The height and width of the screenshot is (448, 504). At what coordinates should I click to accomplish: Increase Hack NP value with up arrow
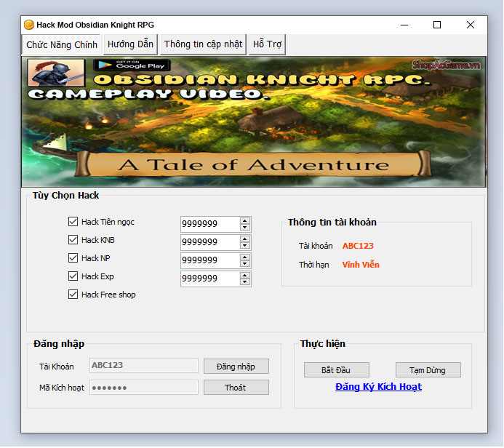tap(245, 257)
